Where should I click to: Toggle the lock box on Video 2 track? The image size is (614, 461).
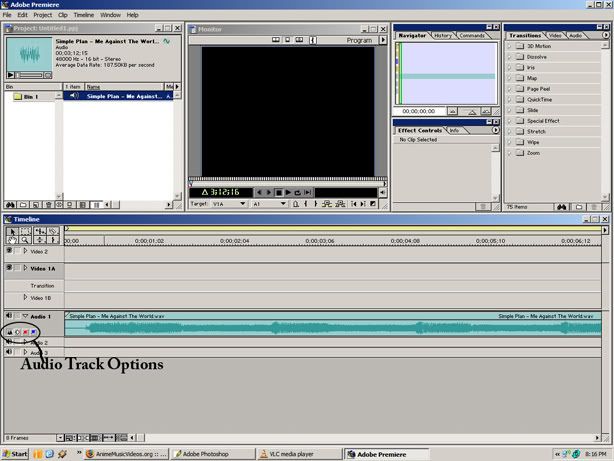pyautogui.click(x=17, y=251)
